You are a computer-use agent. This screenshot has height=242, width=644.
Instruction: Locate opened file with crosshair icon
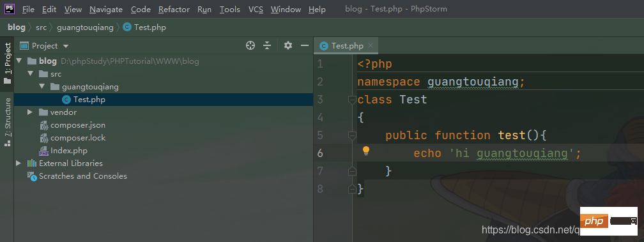[x=250, y=45]
